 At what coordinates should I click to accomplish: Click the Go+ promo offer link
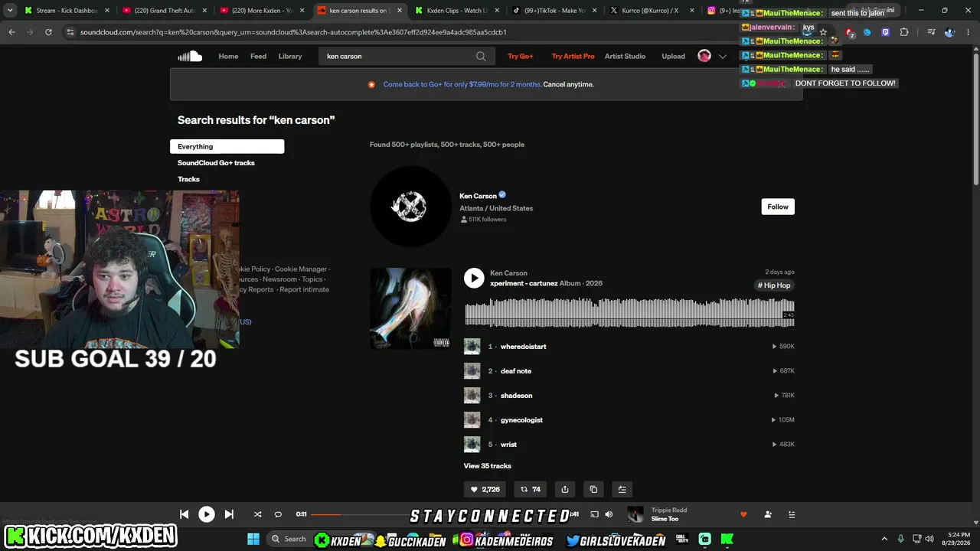pos(462,84)
